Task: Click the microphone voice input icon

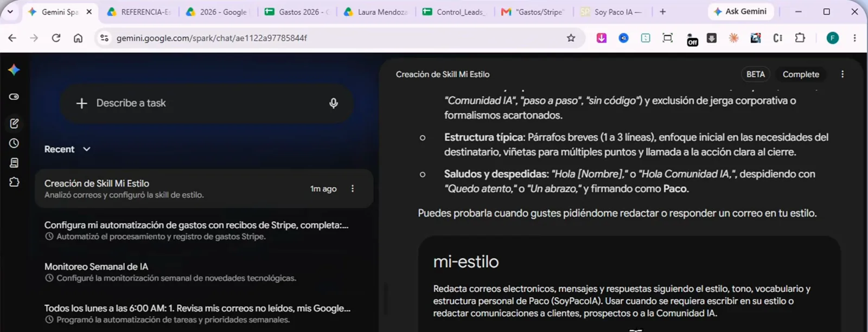Action: click(x=334, y=103)
